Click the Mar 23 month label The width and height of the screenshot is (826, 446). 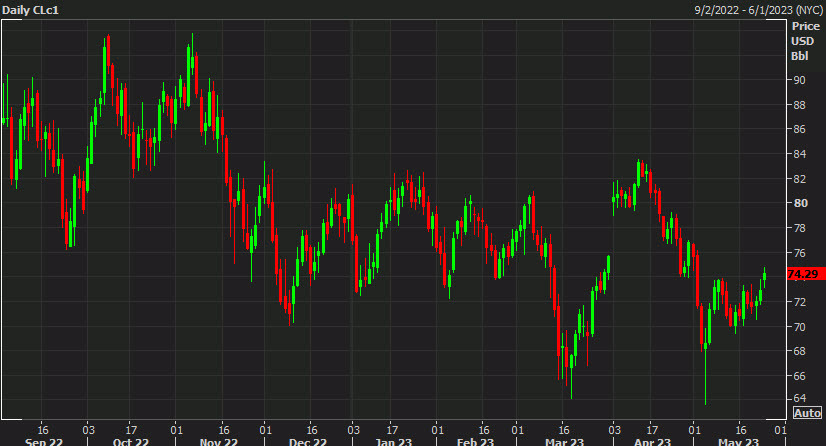coord(564,441)
